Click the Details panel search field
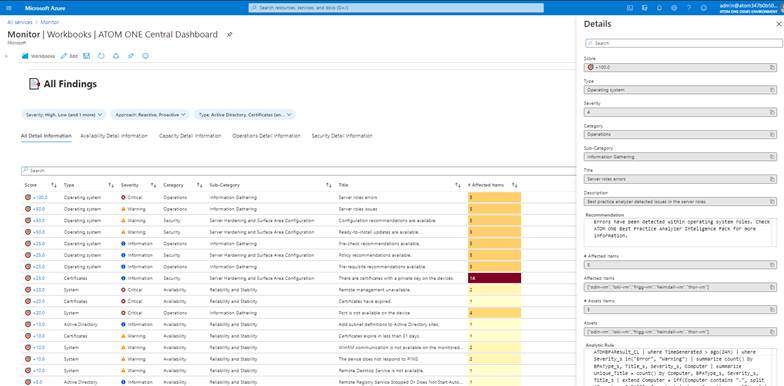This screenshot has width=784, height=386. coord(684,44)
